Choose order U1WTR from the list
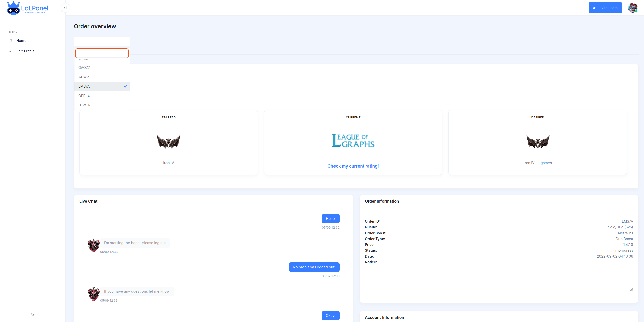644x322 pixels. pyautogui.click(x=84, y=105)
